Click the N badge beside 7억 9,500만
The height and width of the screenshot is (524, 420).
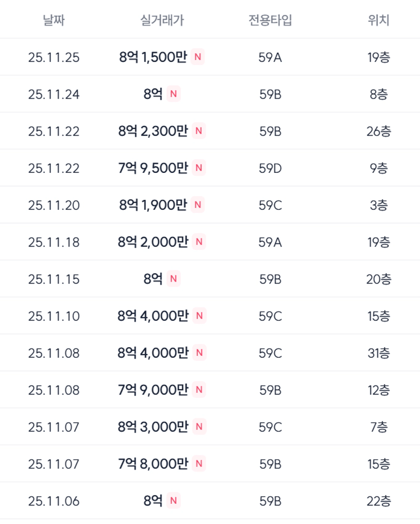[199, 168]
